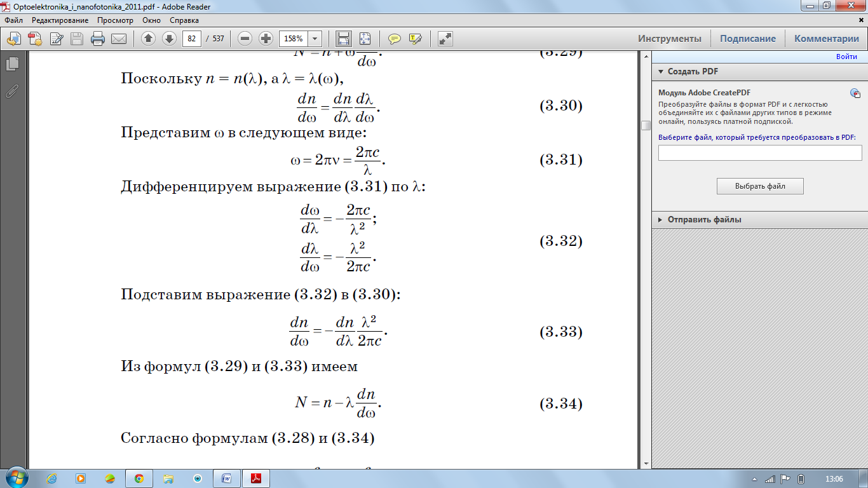Go to next page with down arrow
Image resolution: width=868 pixels, height=488 pixels.
[x=169, y=39]
